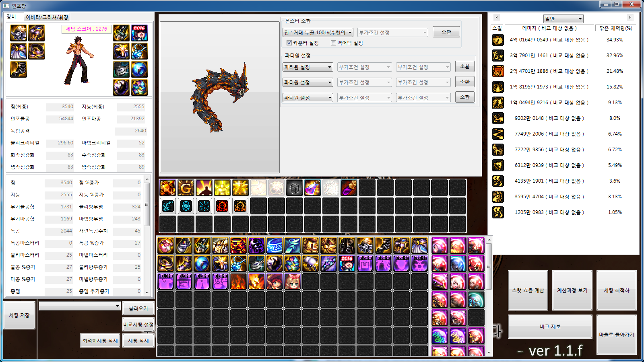Click the 세팅 저장 button

pyautogui.click(x=19, y=315)
